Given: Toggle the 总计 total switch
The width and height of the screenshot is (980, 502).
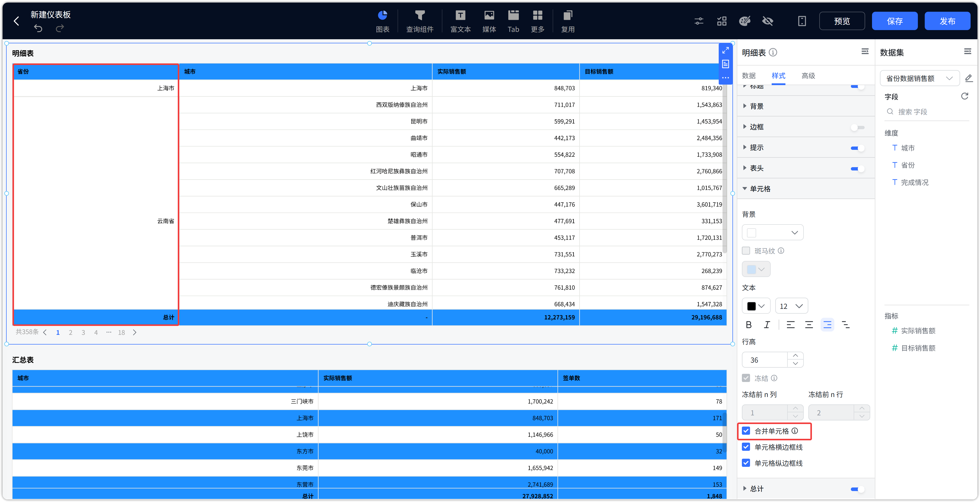Looking at the screenshot, I should point(857,489).
